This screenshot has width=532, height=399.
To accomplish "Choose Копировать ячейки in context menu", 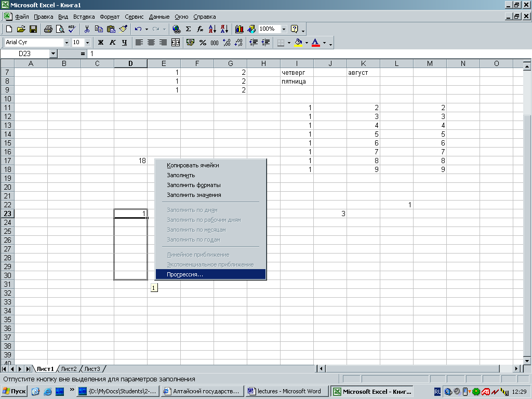I will pyautogui.click(x=210, y=165).
